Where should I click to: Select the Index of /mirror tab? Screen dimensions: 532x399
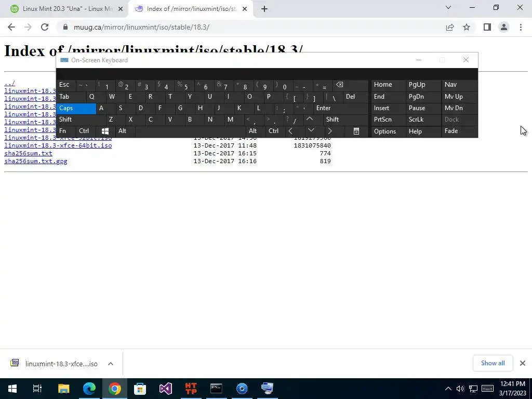click(x=191, y=9)
